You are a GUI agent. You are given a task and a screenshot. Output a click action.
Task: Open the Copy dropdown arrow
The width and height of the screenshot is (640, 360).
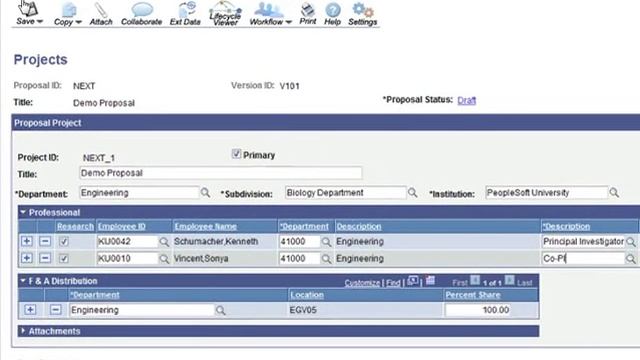(x=78, y=22)
